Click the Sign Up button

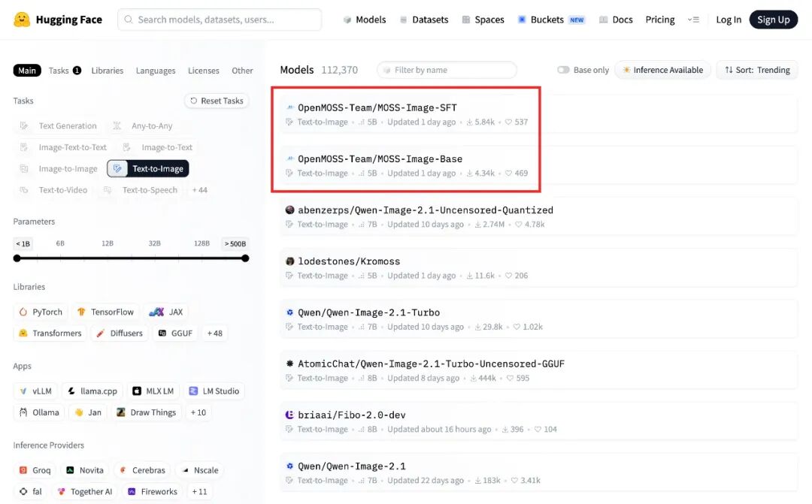pos(773,20)
